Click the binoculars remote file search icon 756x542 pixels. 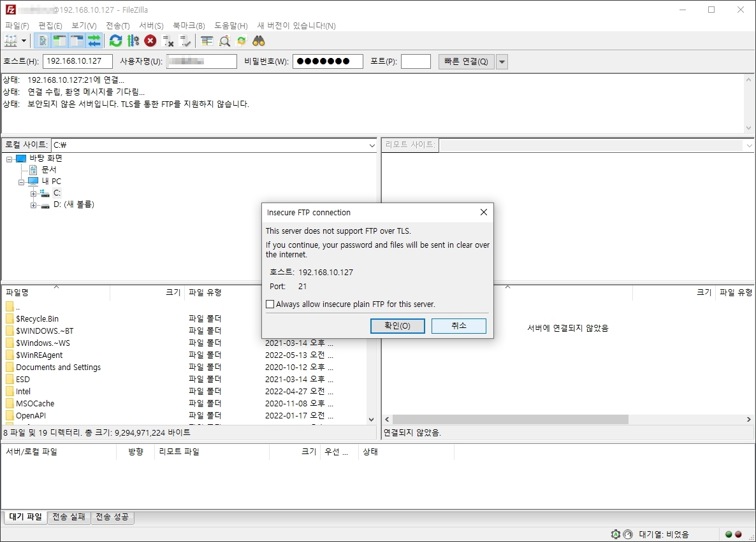pyautogui.click(x=259, y=41)
